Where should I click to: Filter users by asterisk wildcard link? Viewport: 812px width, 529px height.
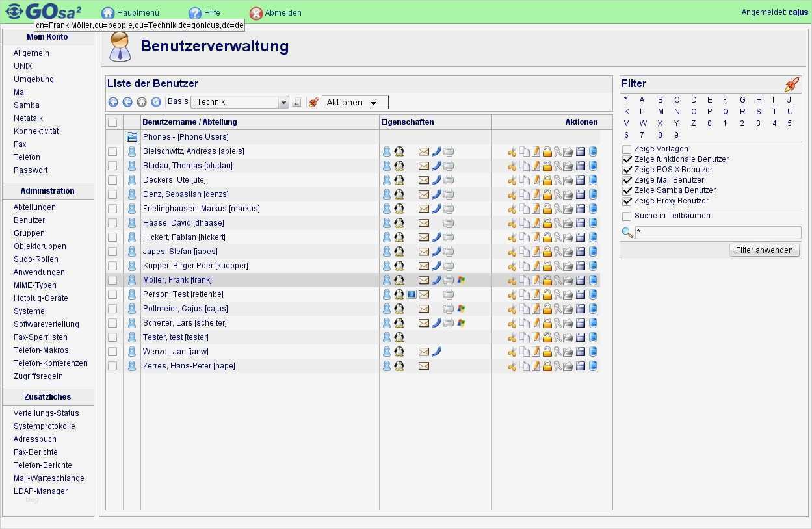626,100
